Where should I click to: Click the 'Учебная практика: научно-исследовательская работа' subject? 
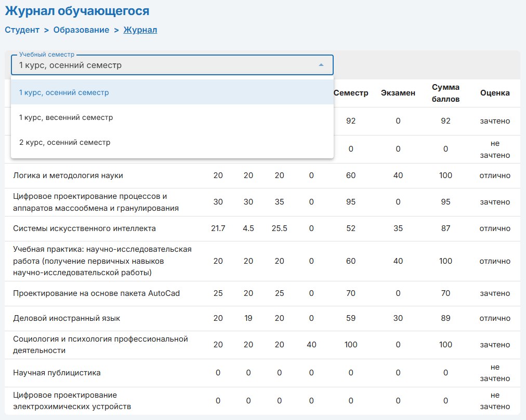(x=102, y=261)
